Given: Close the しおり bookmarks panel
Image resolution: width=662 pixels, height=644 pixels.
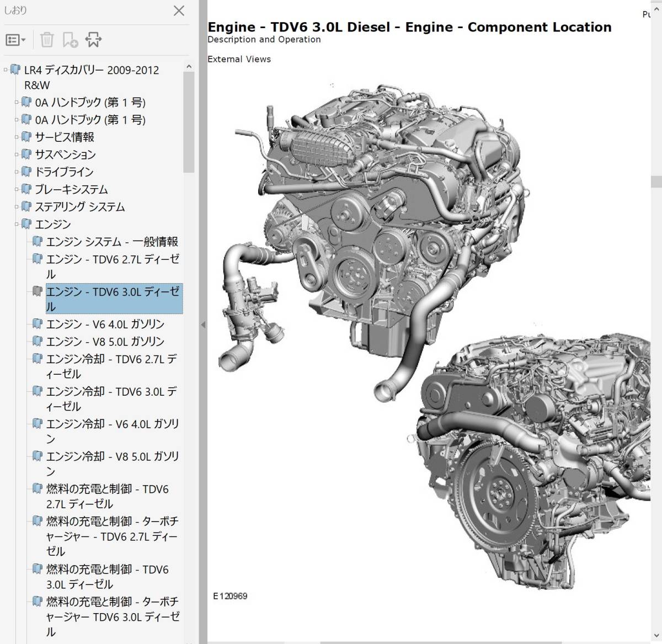Looking at the screenshot, I should coord(179,10).
